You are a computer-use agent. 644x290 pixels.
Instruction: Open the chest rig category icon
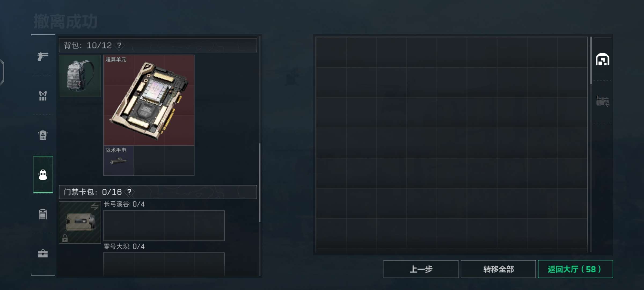pos(43,135)
